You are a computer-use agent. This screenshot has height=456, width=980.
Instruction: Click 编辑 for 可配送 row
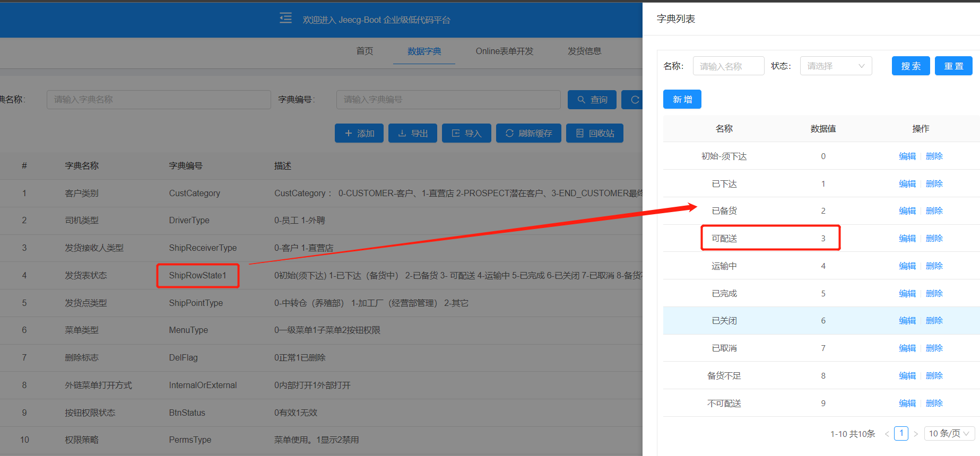[x=907, y=238]
